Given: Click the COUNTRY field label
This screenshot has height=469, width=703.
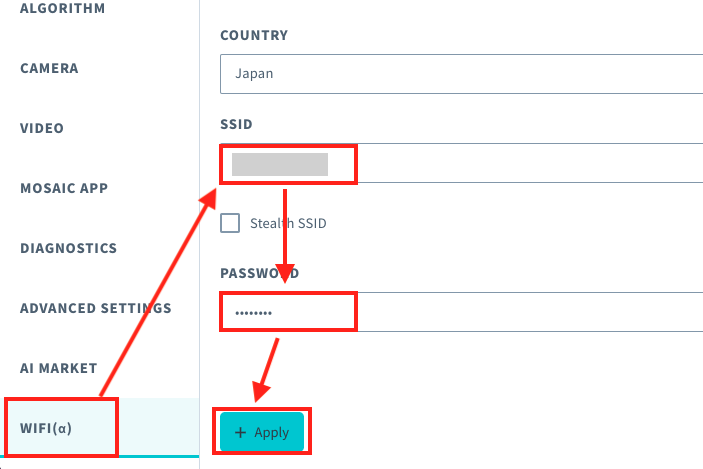Looking at the screenshot, I should click(x=254, y=35).
